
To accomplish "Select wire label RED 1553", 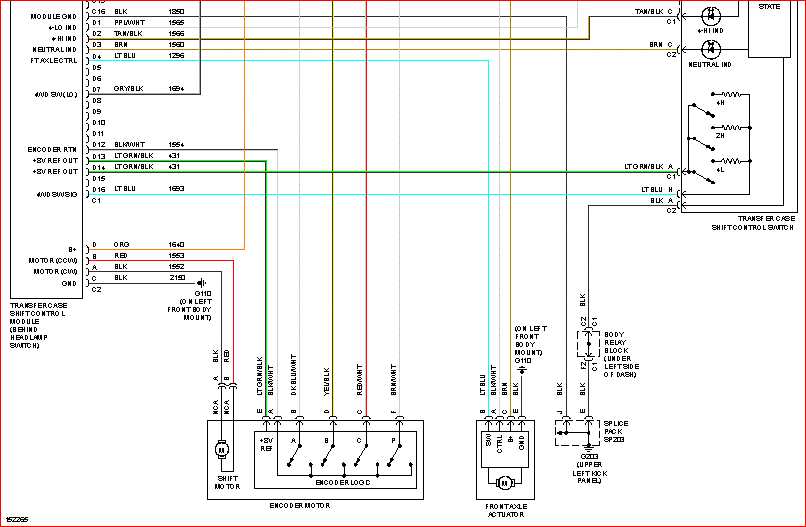I will coord(149,256).
